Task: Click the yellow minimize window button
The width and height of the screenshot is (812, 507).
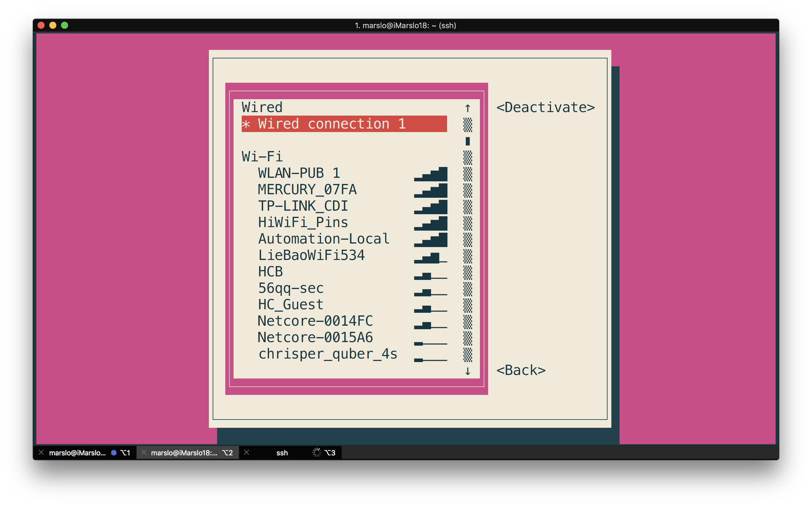Action: [53, 26]
